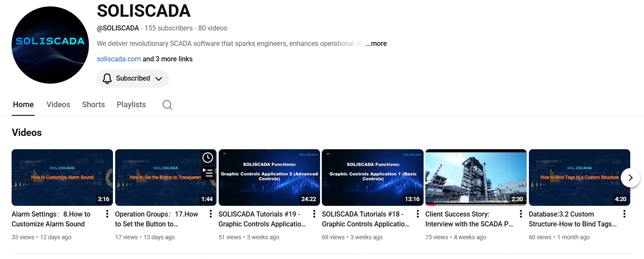Screen dimensions: 644x259
Task: Play the Client Success Story thumbnail
Action: [476, 178]
